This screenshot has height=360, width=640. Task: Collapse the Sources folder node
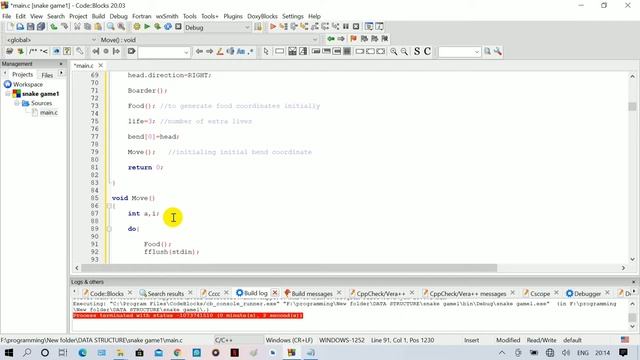tap(17, 103)
